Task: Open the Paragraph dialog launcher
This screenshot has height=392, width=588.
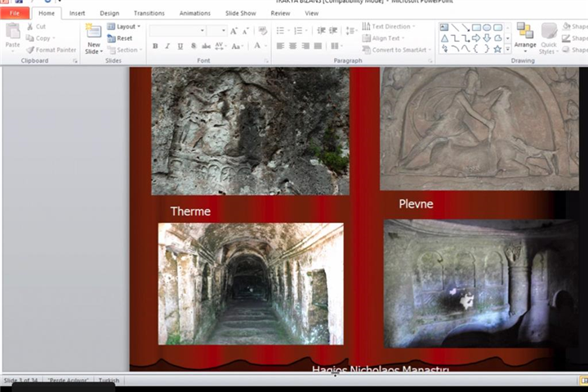Action: pos(430,60)
